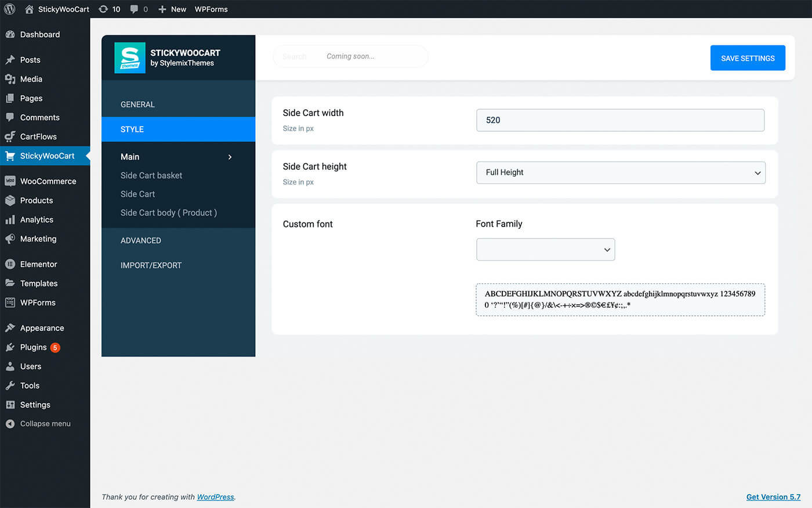The height and width of the screenshot is (508, 812).
Task: Click the Users person icon
Action: click(10, 366)
